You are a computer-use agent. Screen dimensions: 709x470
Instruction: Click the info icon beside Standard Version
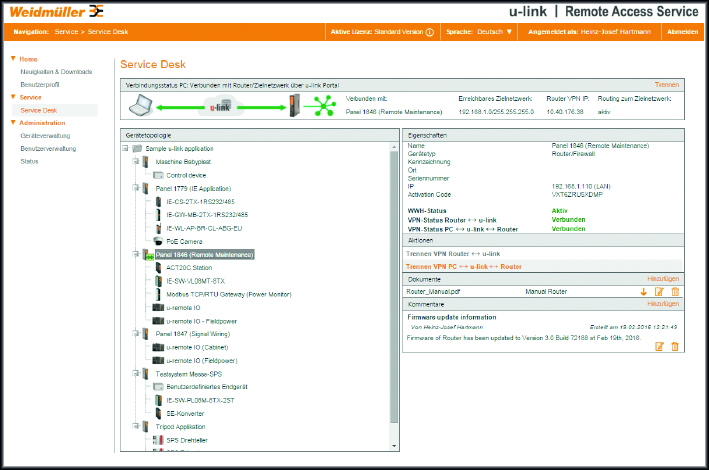pos(430,32)
